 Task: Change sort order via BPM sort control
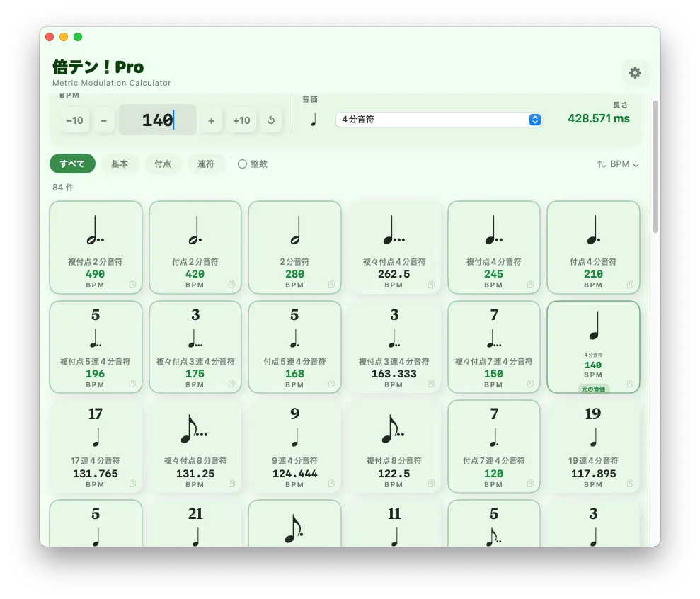(x=618, y=164)
